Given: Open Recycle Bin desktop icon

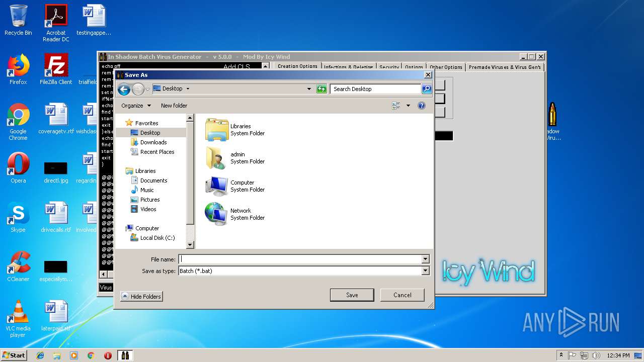Looking at the screenshot, I should click(18, 21).
